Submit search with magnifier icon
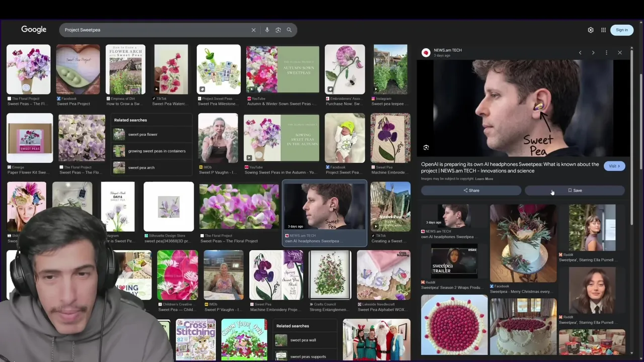Image resolution: width=644 pixels, height=362 pixels. 289,30
